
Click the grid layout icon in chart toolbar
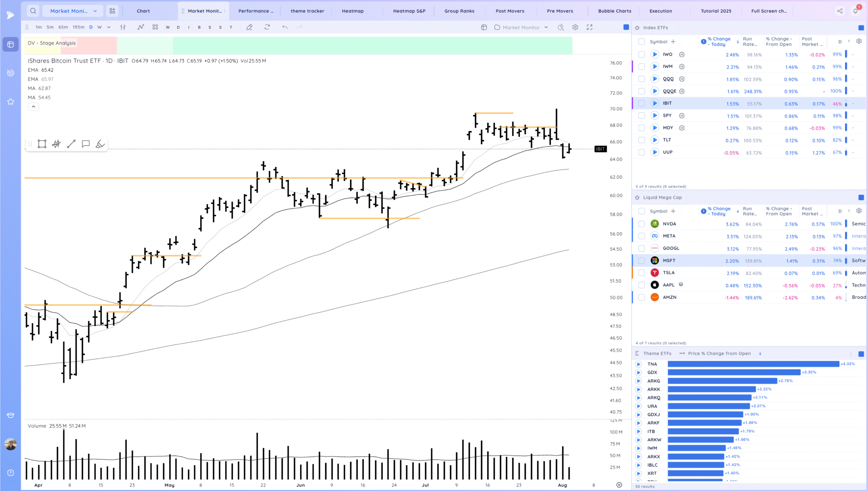(x=155, y=27)
